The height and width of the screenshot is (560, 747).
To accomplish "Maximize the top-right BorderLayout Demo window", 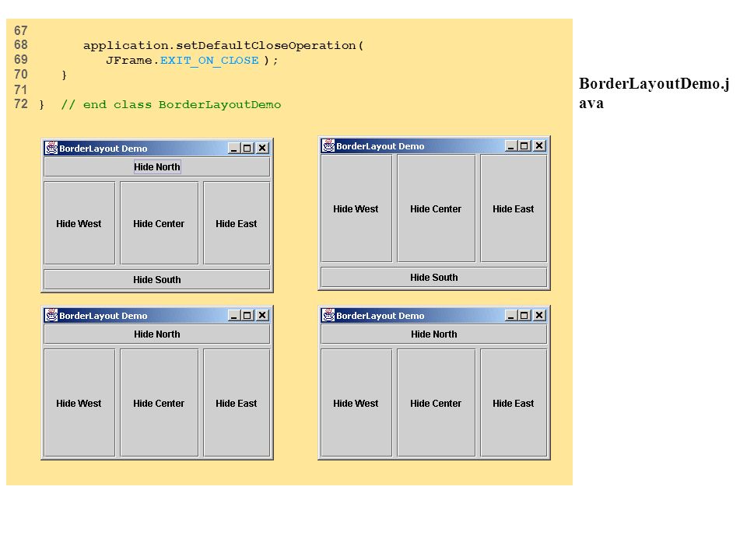I will point(524,145).
